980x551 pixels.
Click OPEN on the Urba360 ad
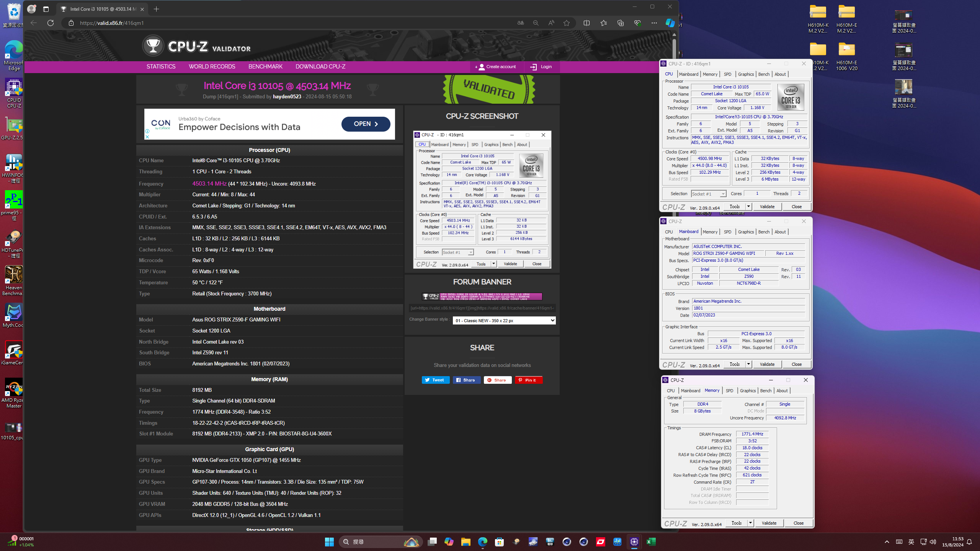click(x=366, y=124)
